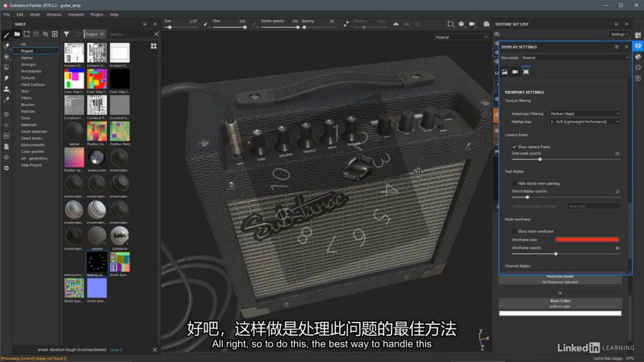The height and width of the screenshot is (362, 644).
Task: Click the 3D cube view mode icon
Action: (461, 25)
